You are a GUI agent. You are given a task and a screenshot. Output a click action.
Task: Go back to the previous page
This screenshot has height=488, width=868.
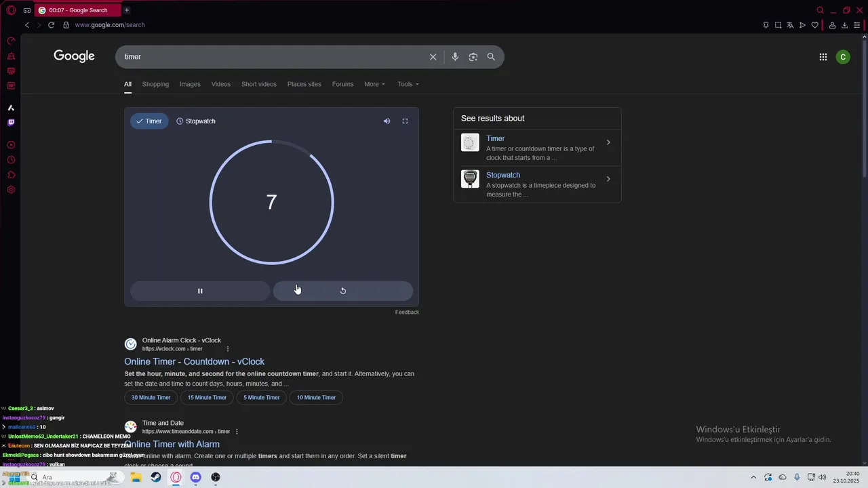tap(27, 25)
